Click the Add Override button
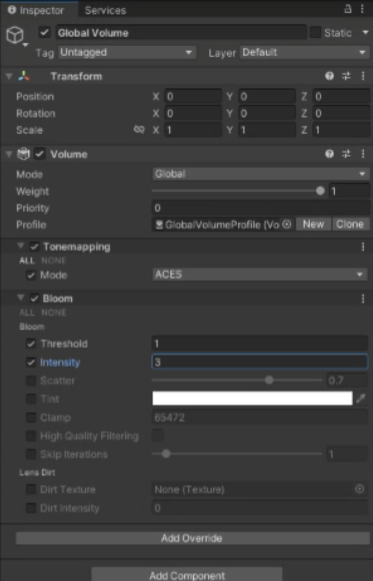 (x=192, y=538)
